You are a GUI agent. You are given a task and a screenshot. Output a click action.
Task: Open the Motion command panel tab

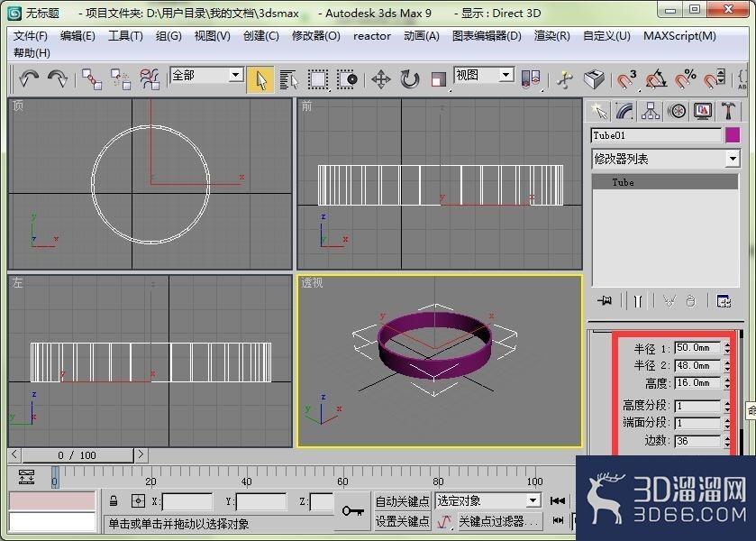point(677,111)
